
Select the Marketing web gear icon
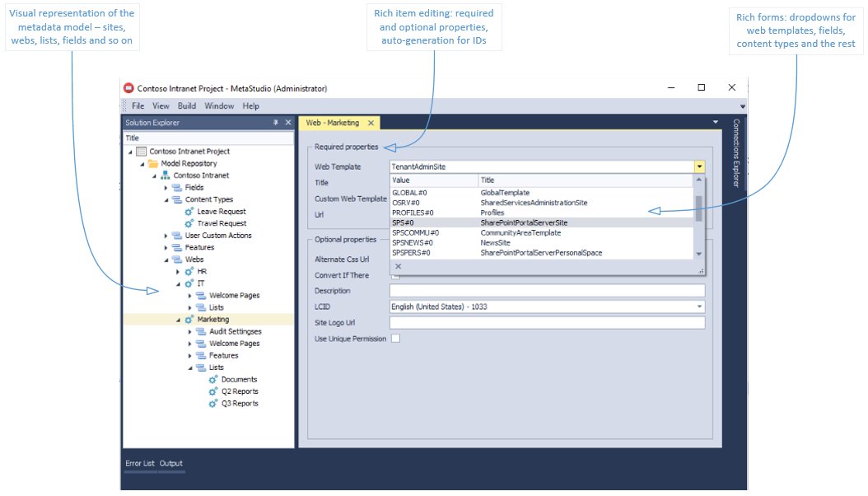pyautogui.click(x=188, y=319)
